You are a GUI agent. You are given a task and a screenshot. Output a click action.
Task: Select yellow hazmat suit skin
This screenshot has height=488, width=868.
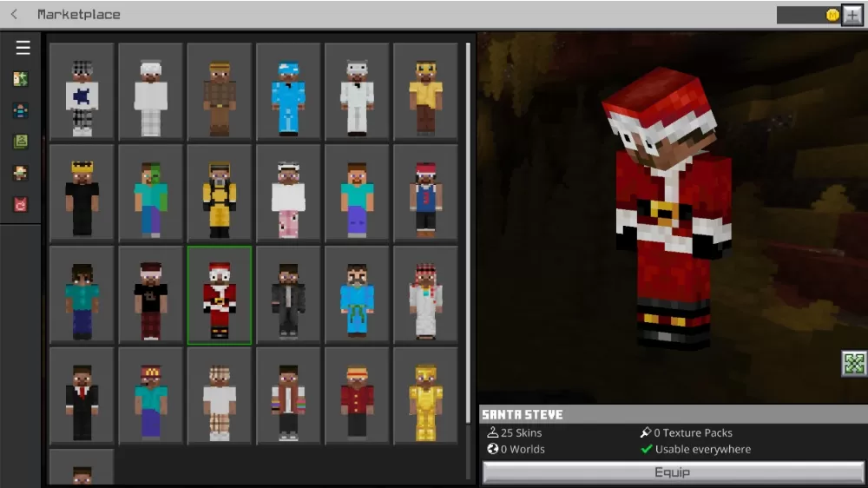220,194
